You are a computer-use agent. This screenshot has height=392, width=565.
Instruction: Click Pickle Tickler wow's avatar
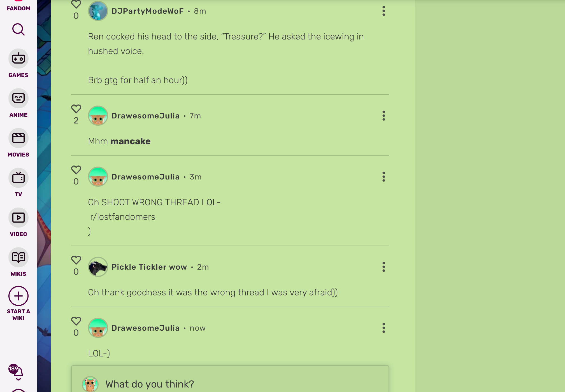(98, 267)
